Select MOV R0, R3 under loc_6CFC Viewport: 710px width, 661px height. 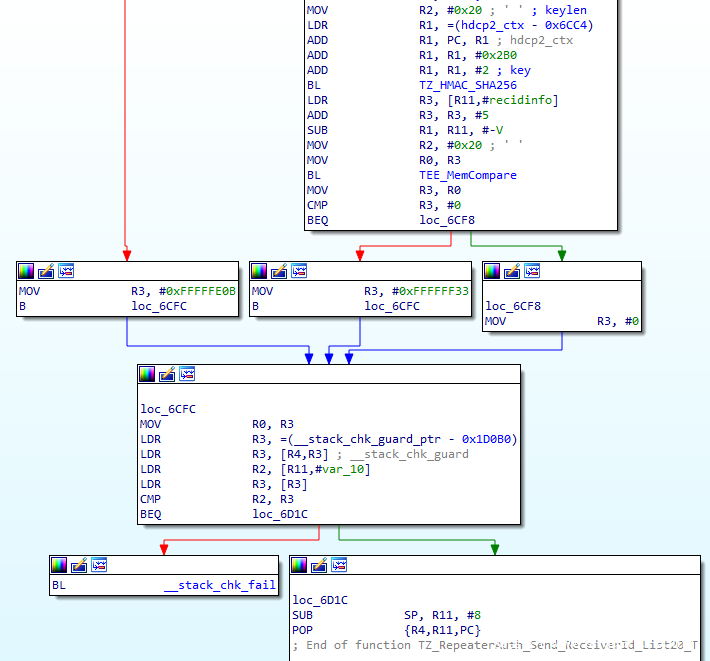(216, 424)
